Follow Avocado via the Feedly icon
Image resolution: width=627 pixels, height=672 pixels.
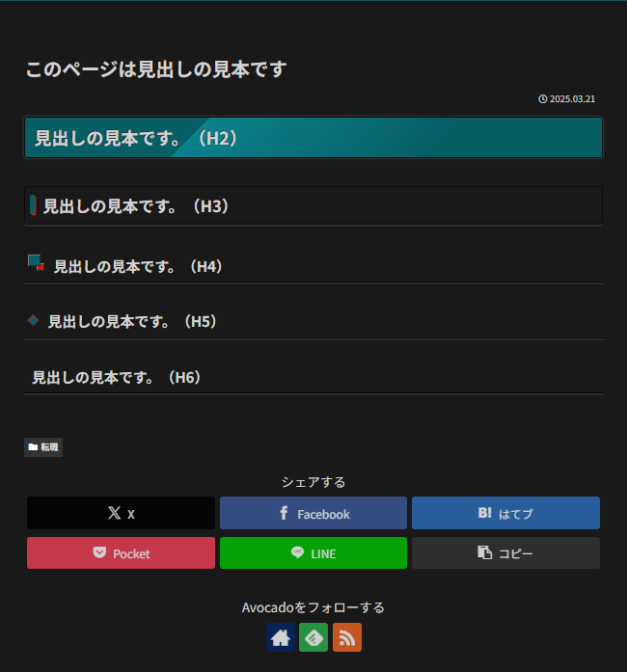[313, 637]
